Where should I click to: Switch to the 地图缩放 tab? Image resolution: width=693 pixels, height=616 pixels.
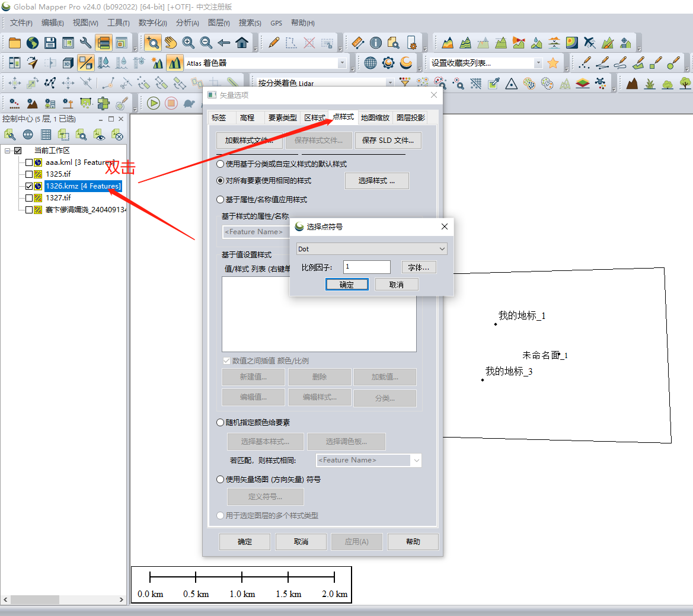pos(375,117)
